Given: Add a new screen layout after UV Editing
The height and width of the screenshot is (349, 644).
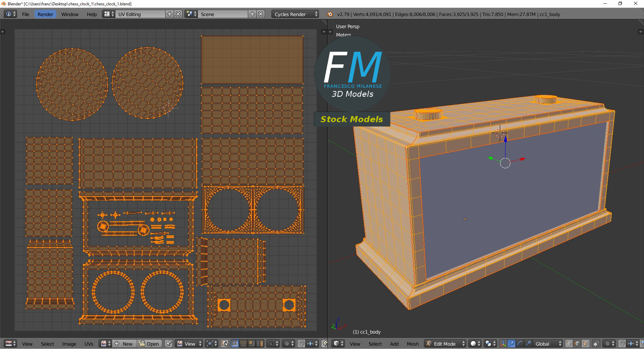Looking at the screenshot, I should (170, 14).
